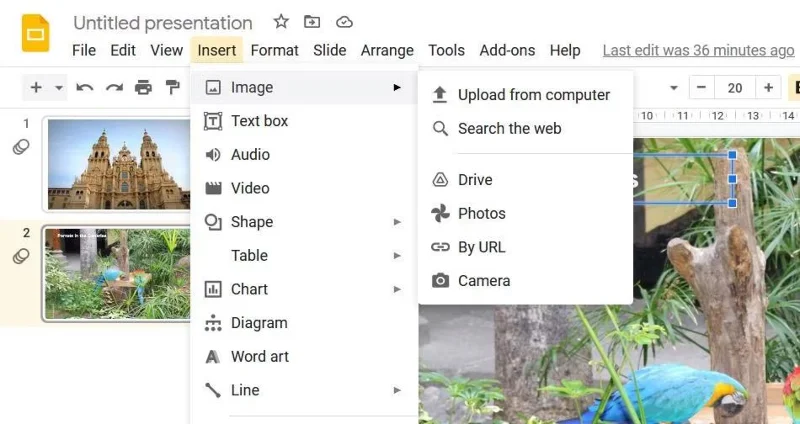The height and width of the screenshot is (424, 800).
Task: Click the Diagram icon
Action: pyautogui.click(x=213, y=323)
